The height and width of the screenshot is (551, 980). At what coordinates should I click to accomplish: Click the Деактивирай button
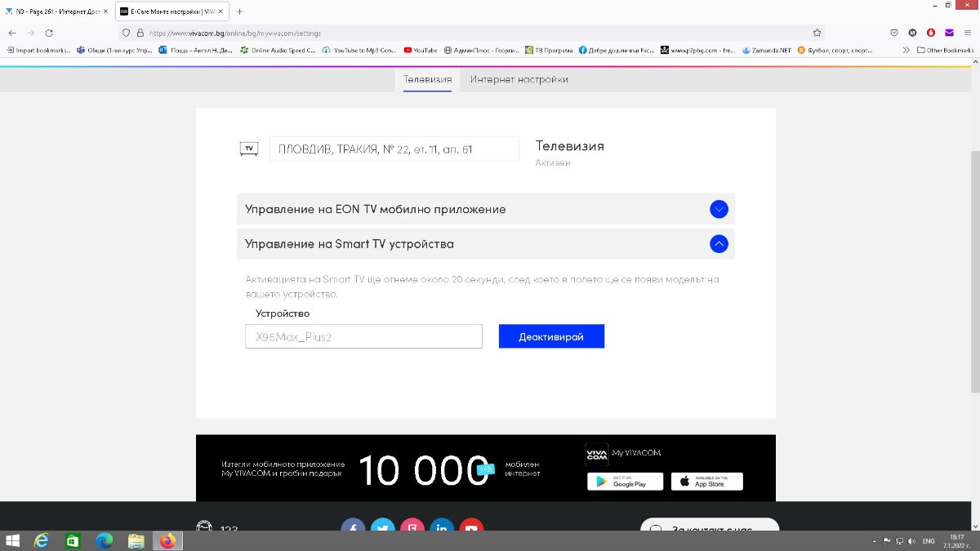pyautogui.click(x=551, y=336)
